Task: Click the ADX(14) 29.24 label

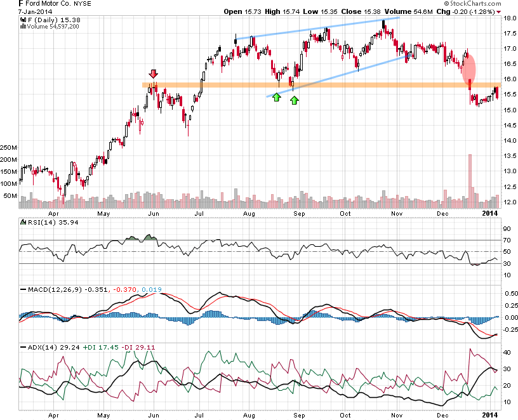Action: coord(53,347)
